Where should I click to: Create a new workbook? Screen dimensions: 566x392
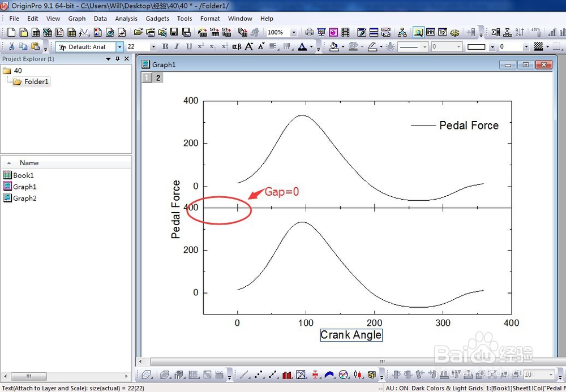coord(36,32)
